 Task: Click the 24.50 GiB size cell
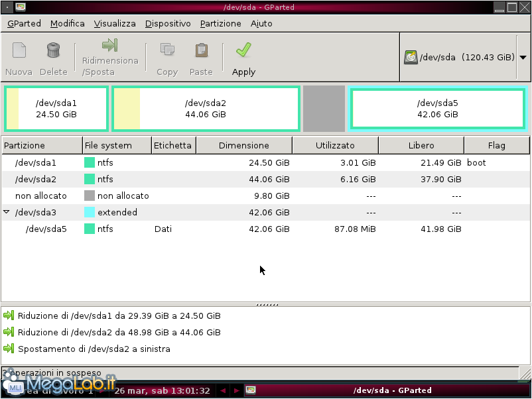click(x=269, y=163)
